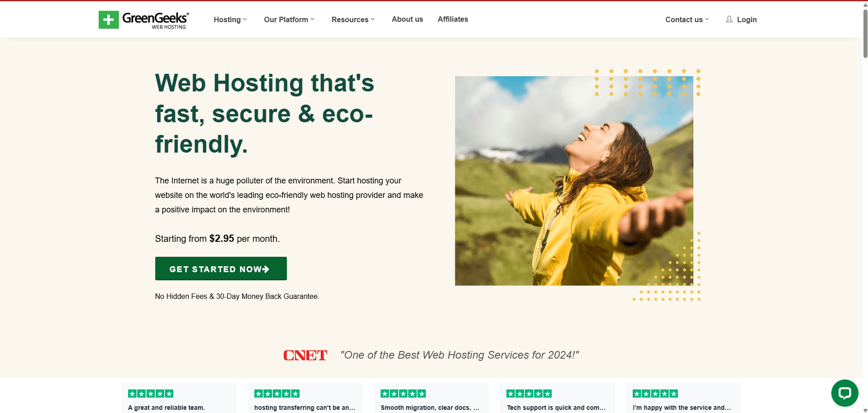Open the 'hosting transferring' review card
Image resolution: width=868 pixels, height=413 pixels.
[305, 398]
